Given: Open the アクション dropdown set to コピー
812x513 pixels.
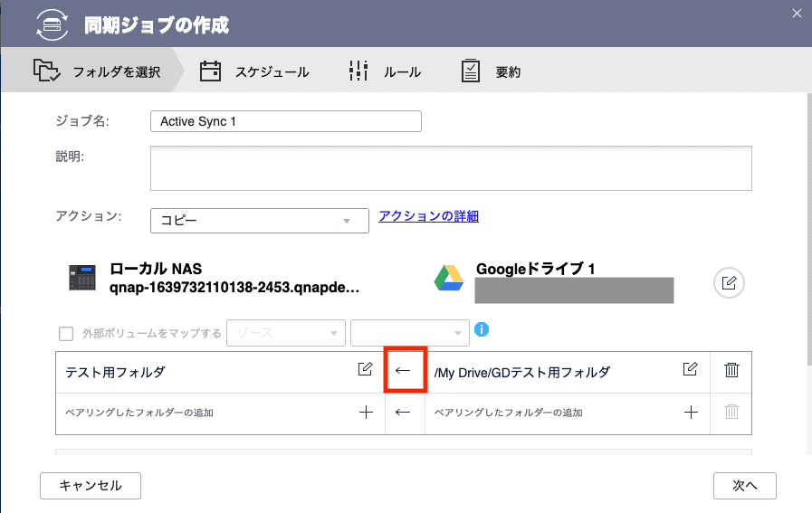Looking at the screenshot, I should (x=260, y=221).
